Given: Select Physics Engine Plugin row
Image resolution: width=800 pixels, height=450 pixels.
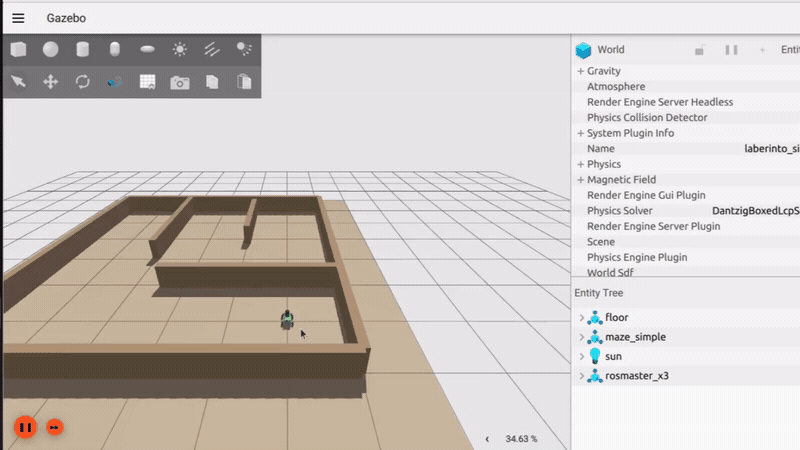Looking at the screenshot, I should [x=687, y=257].
